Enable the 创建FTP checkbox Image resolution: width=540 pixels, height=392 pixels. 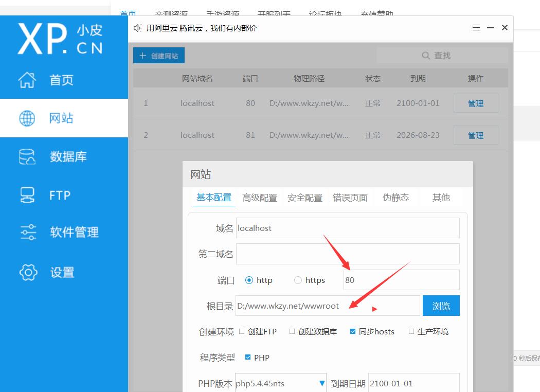click(x=242, y=332)
